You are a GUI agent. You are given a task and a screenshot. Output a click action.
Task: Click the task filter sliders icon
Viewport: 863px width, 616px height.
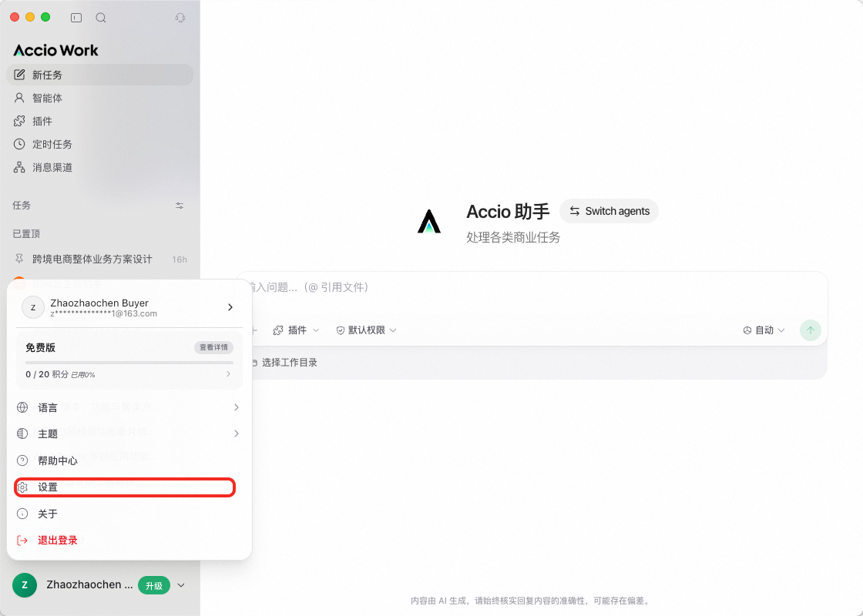click(x=180, y=206)
